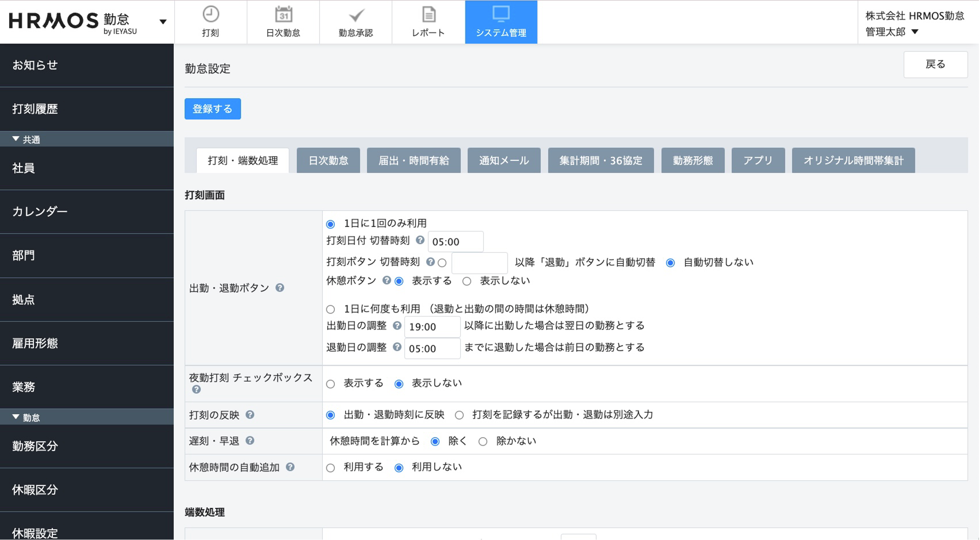Open カレンダー in the sidebar
The height and width of the screenshot is (540, 980).
[x=40, y=211]
